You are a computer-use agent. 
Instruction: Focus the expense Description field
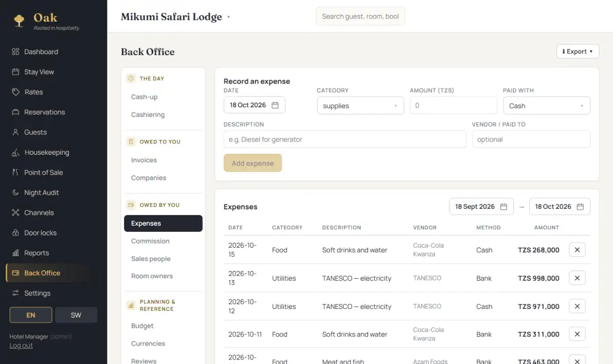click(x=345, y=139)
